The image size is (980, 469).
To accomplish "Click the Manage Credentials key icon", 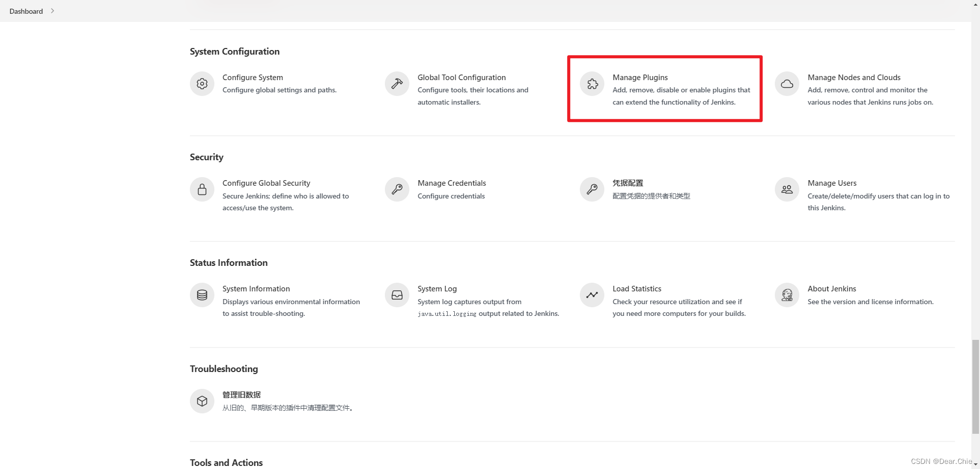I will pyautogui.click(x=397, y=189).
